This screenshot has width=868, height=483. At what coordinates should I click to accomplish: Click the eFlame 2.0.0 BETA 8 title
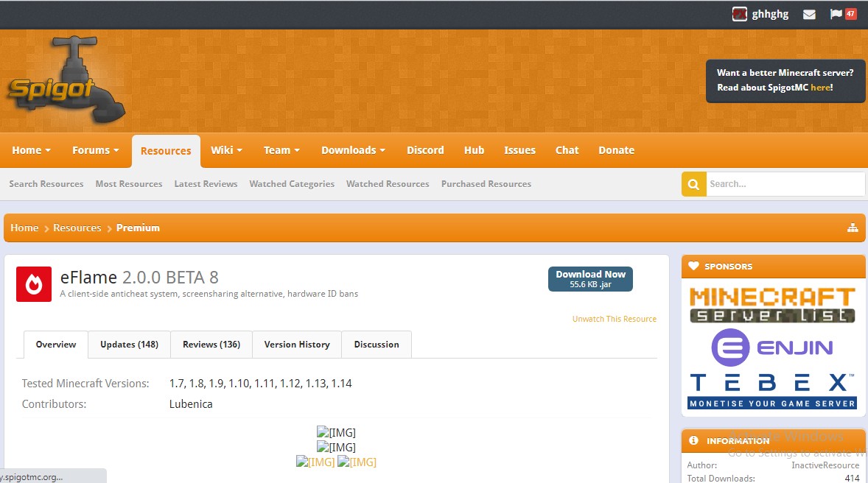coord(139,277)
